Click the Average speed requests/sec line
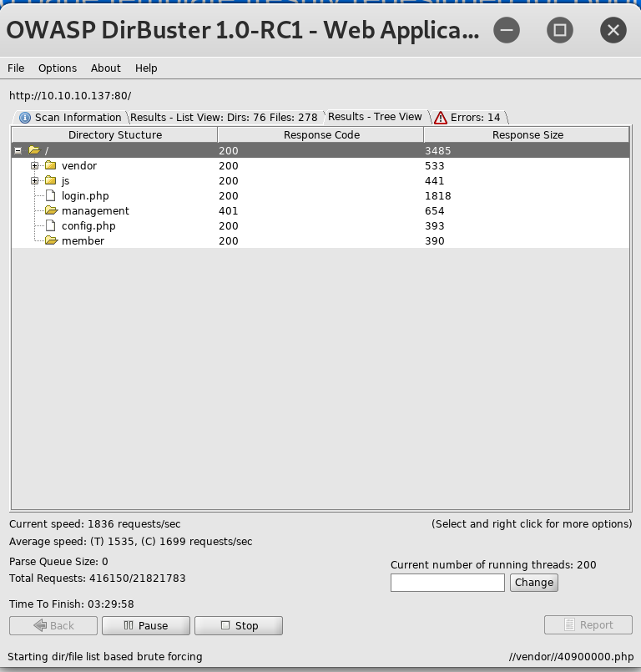Viewport: 641px width, 672px height. 131,542
